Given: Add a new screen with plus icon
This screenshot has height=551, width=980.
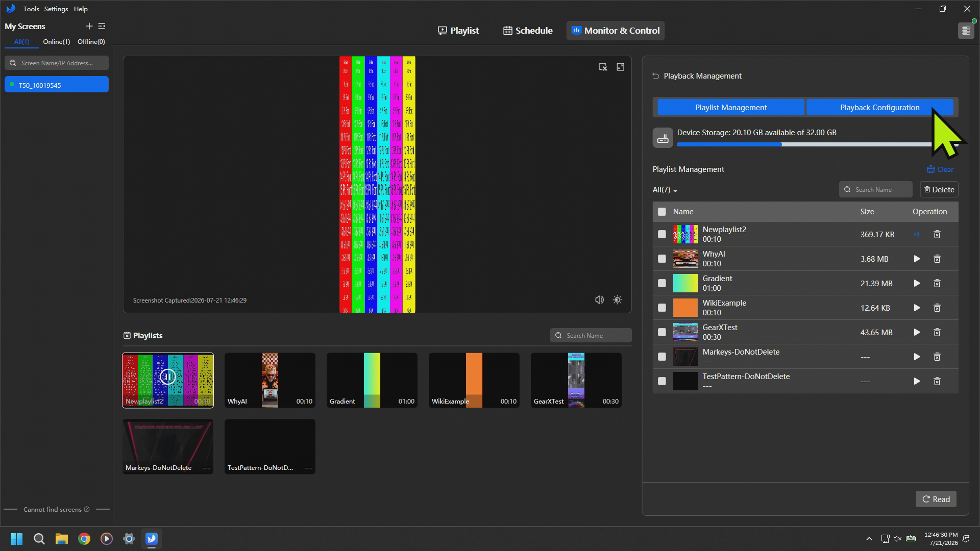Looking at the screenshot, I should pyautogui.click(x=89, y=26).
